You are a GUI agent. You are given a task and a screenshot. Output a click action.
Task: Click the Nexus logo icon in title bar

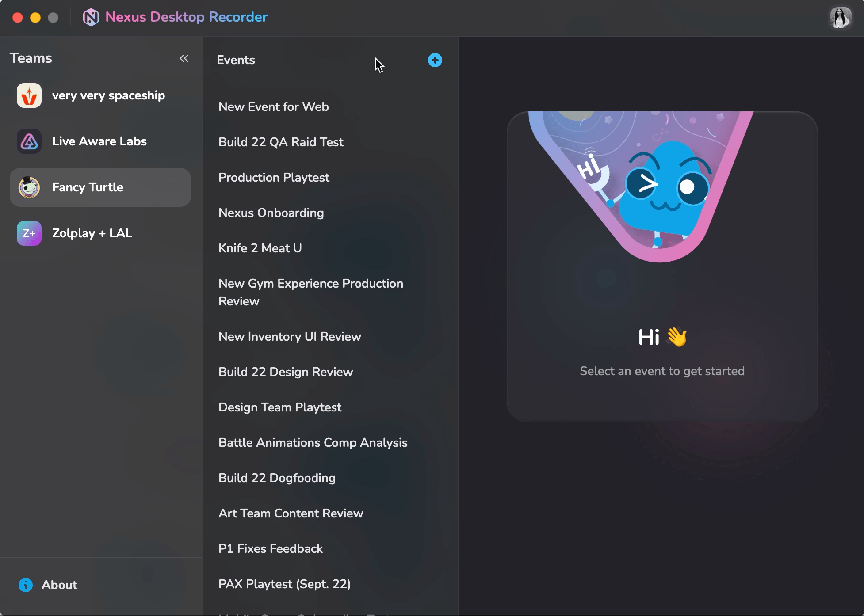[x=91, y=17]
